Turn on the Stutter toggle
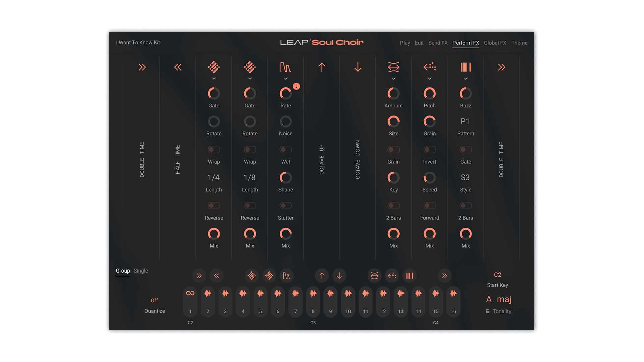This screenshot has width=644, height=362. (x=285, y=205)
